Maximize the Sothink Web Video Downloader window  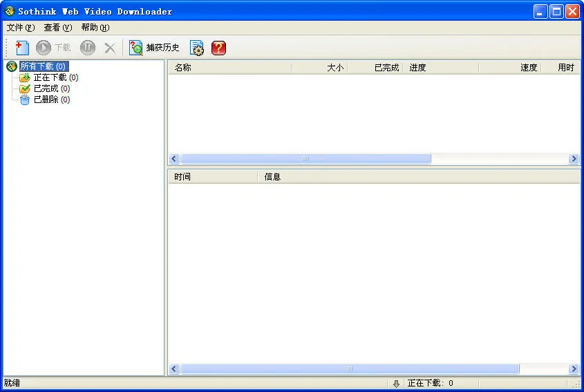556,12
